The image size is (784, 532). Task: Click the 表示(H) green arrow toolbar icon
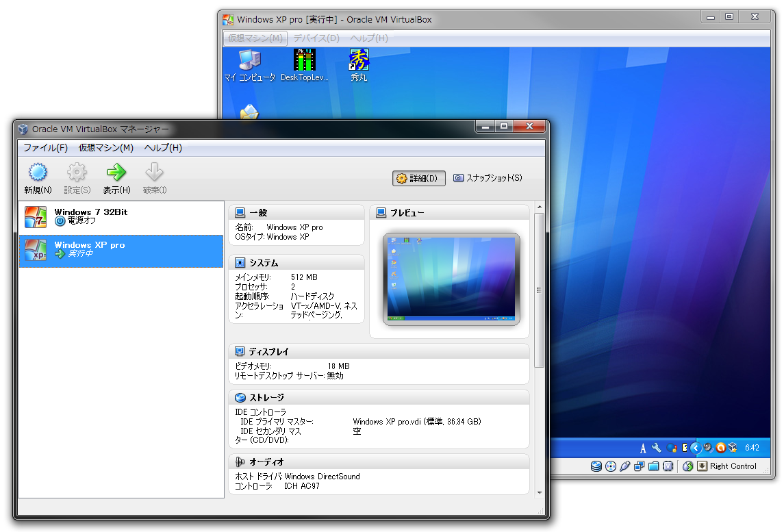point(116,173)
